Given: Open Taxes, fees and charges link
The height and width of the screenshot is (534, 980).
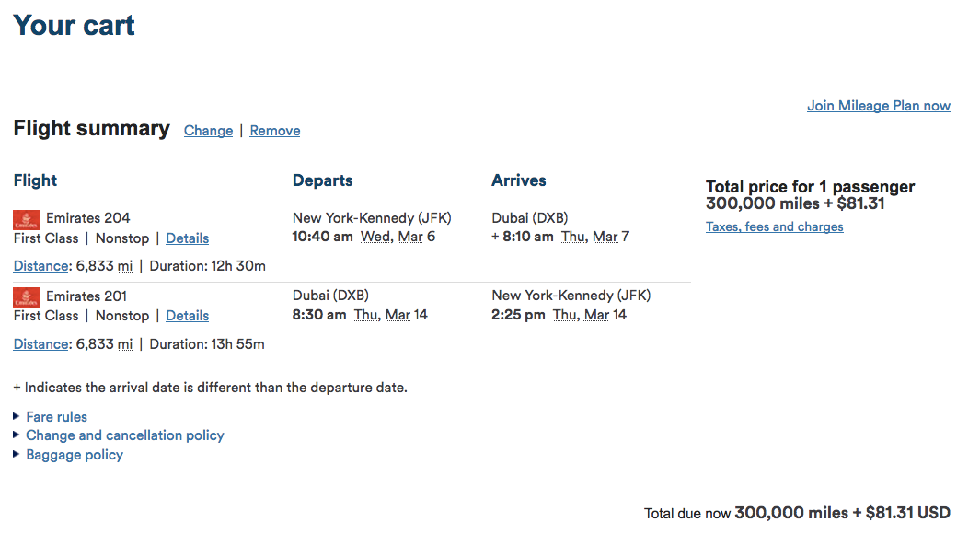Looking at the screenshot, I should click(774, 226).
